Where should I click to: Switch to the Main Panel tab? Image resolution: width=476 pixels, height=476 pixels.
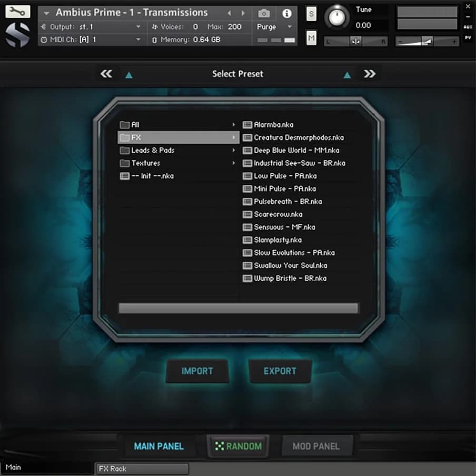[x=158, y=446]
